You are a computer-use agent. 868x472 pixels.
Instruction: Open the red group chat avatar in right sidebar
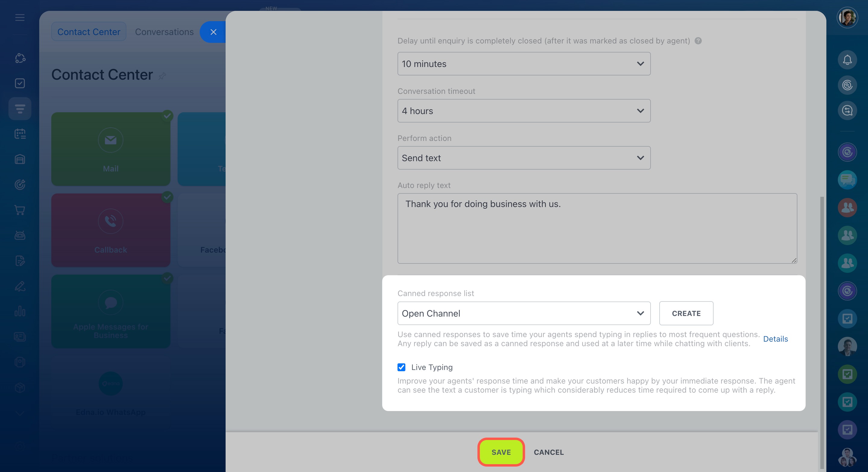847,208
